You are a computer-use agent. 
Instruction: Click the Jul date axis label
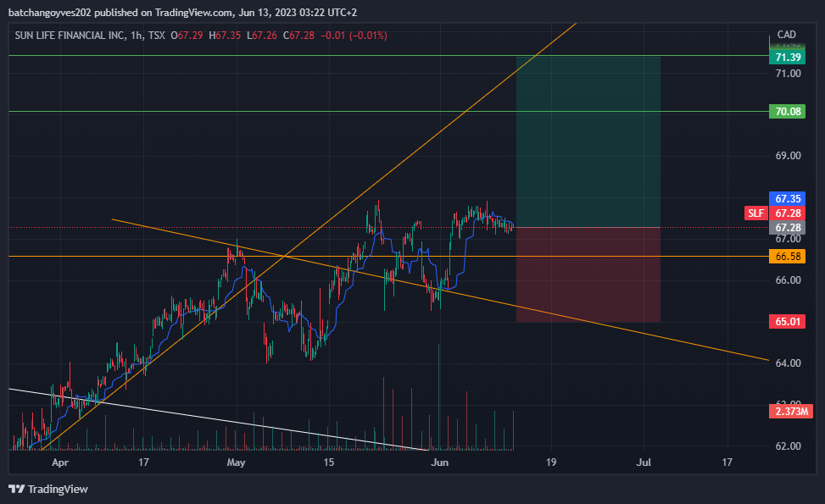tap(644, 462)
